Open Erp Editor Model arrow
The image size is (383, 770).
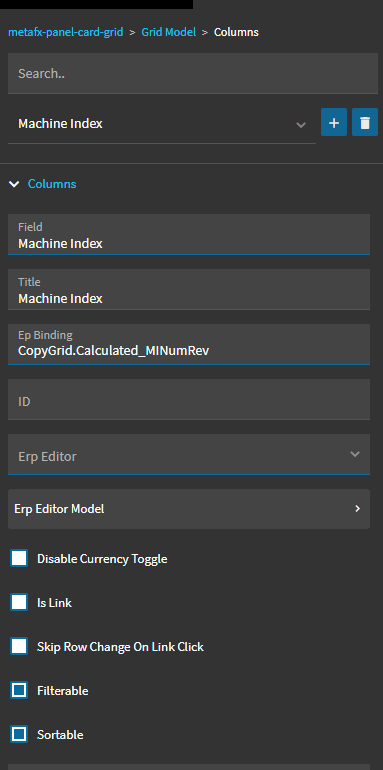357,509
